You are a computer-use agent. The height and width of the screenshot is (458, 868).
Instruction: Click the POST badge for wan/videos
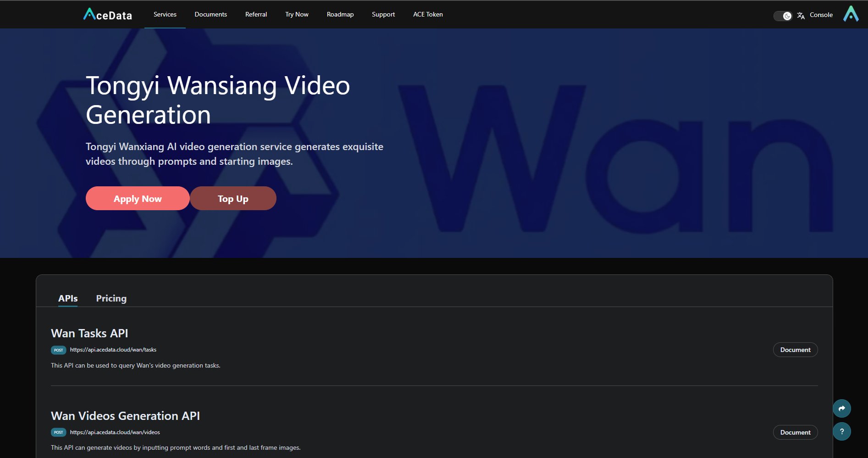pos(58,432)
